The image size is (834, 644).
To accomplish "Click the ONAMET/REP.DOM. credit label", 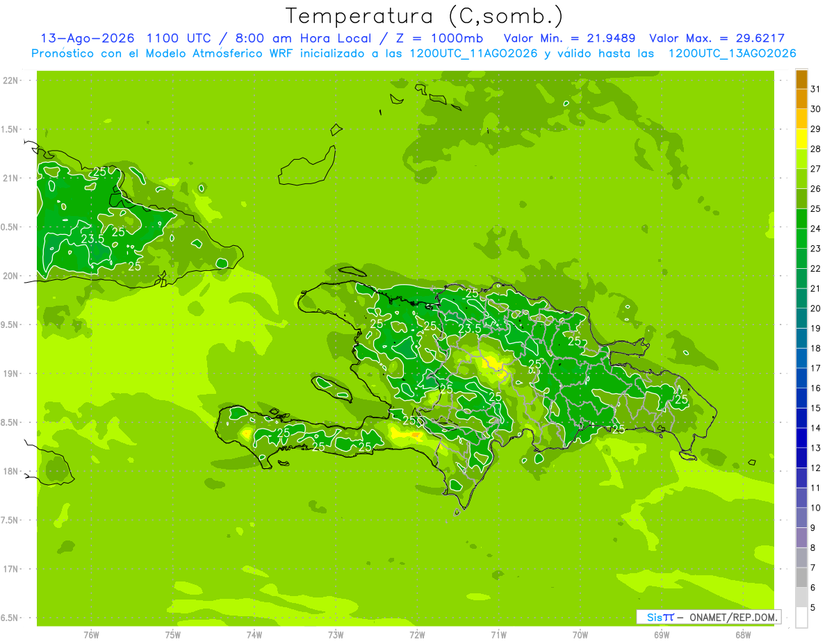I will [x=734, y=617].
